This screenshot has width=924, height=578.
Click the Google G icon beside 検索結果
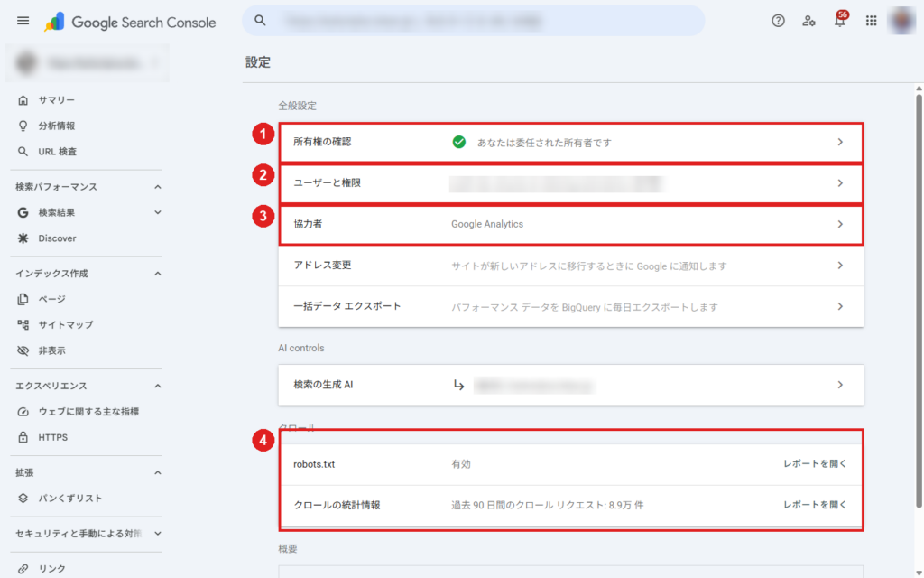pos(23,212)
